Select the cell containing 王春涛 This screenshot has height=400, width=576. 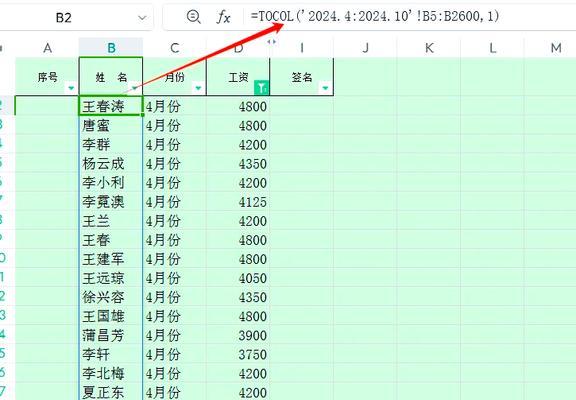111,106
